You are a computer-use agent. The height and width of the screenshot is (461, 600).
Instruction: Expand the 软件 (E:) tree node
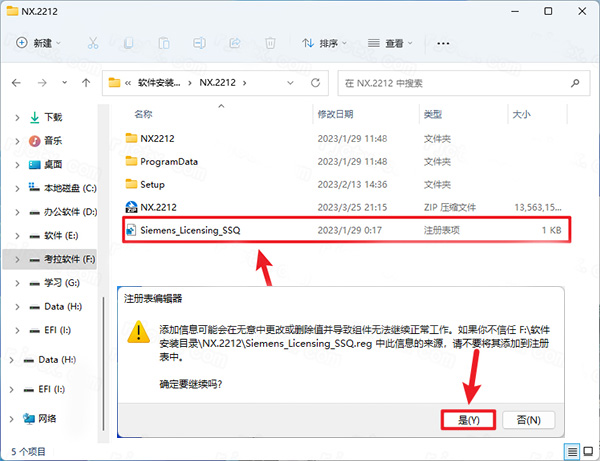[x=17, y=236]
